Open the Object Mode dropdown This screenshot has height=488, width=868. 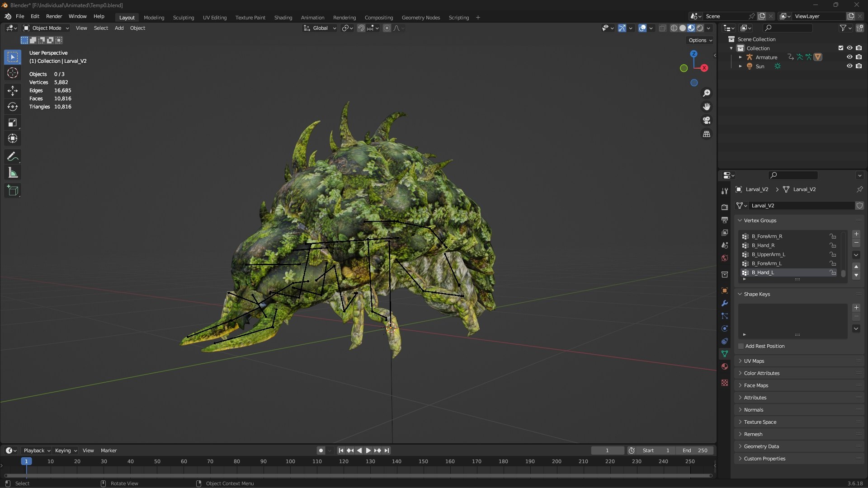click(46, 28)
